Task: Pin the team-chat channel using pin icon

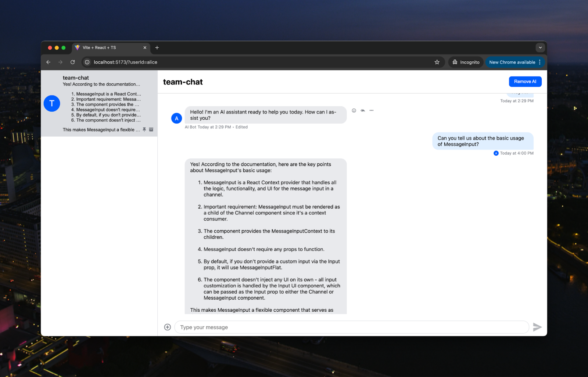Action: pos(144,129)
